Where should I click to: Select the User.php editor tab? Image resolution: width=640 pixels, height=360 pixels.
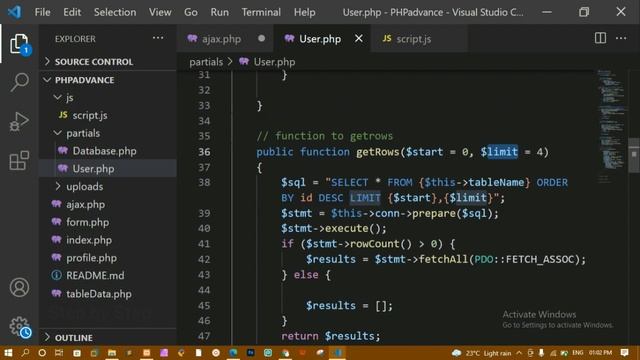322,38
